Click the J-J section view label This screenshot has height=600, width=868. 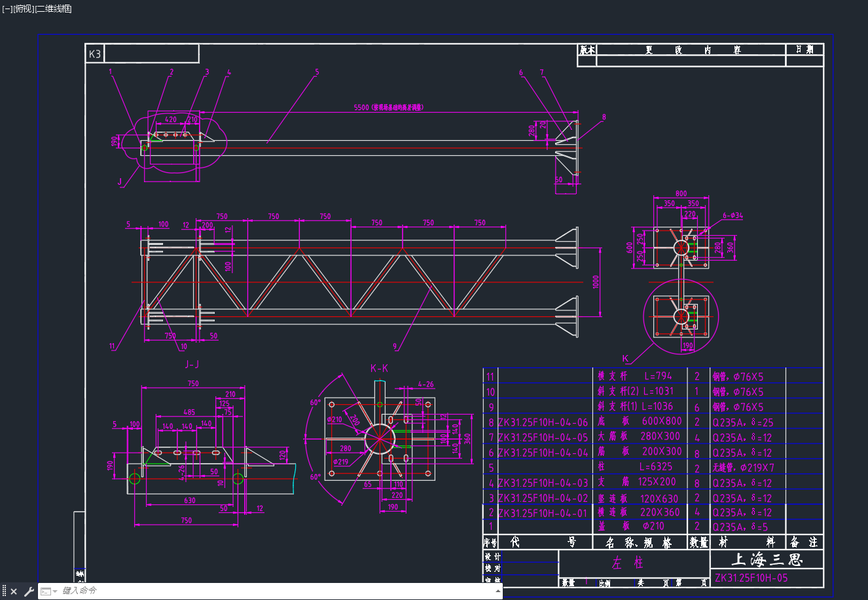[192, 364]
